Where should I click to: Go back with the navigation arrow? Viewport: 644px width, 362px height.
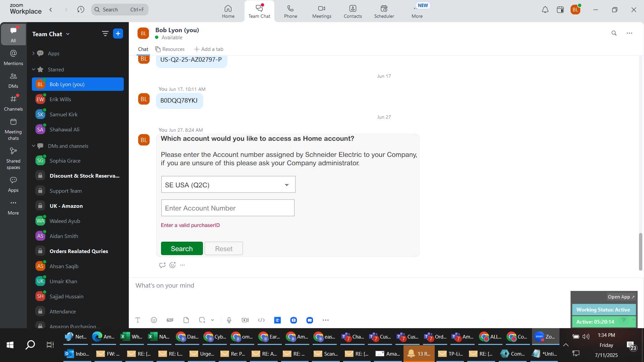(x=51, y=9)
